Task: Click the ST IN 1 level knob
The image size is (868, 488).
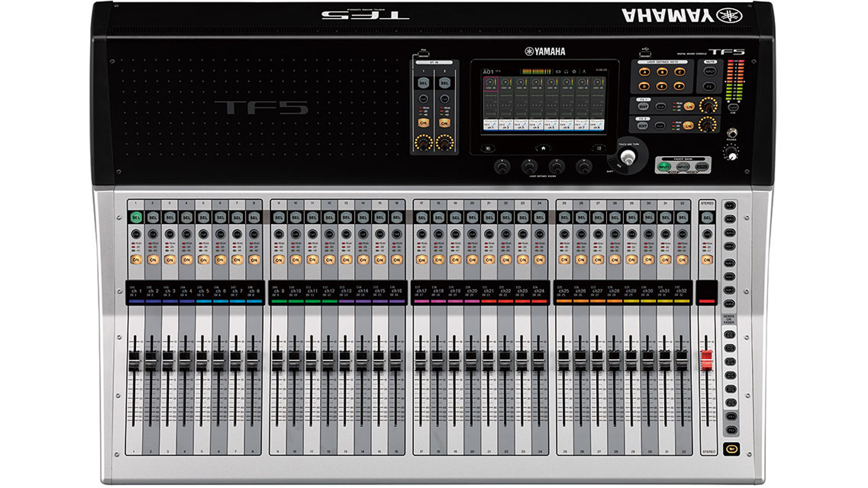Action: click(x=423, y=143)
